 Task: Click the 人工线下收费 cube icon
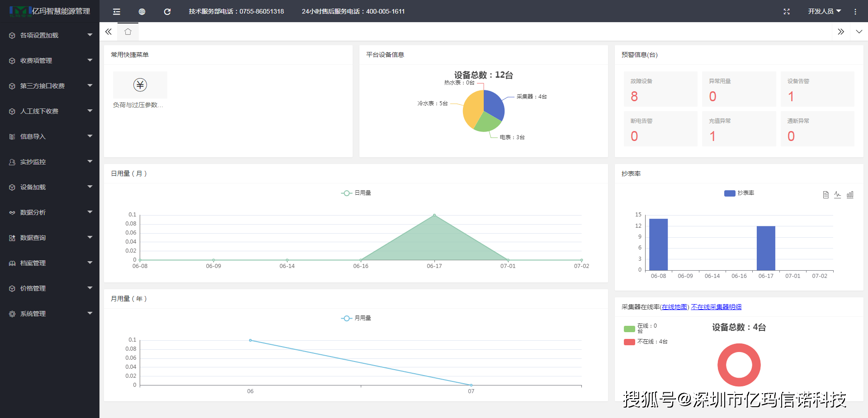coord(12,111)
